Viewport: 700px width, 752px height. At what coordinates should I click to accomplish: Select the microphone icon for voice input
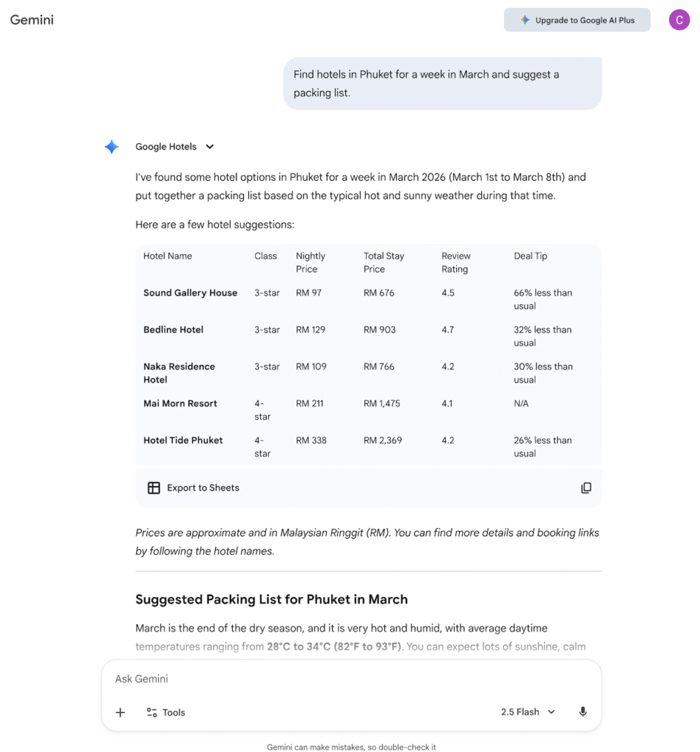(x=582, y=712)
